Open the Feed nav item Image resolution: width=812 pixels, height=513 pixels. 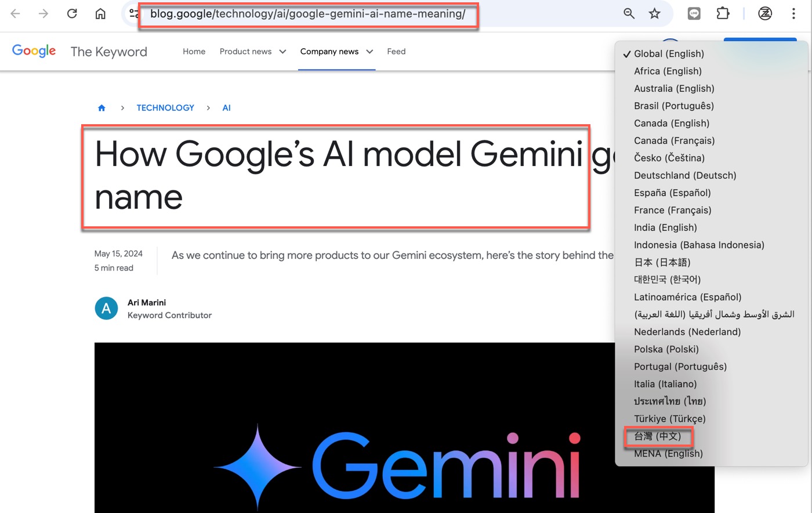pos(396,52)
